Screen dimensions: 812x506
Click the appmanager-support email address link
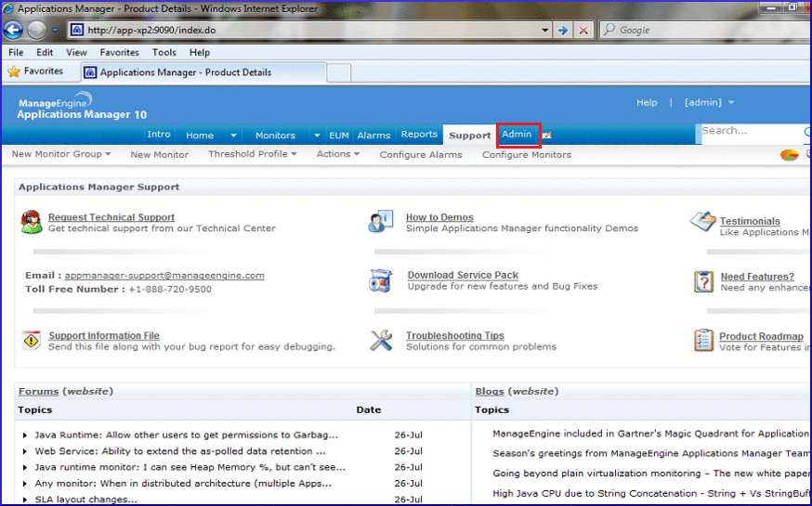pos(164,275)
